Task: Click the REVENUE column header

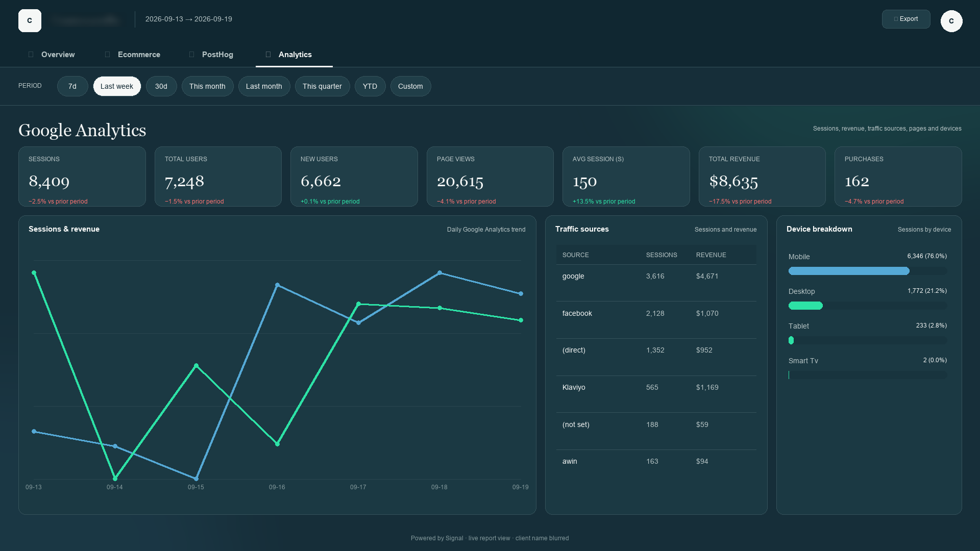Action: (711, 255)
